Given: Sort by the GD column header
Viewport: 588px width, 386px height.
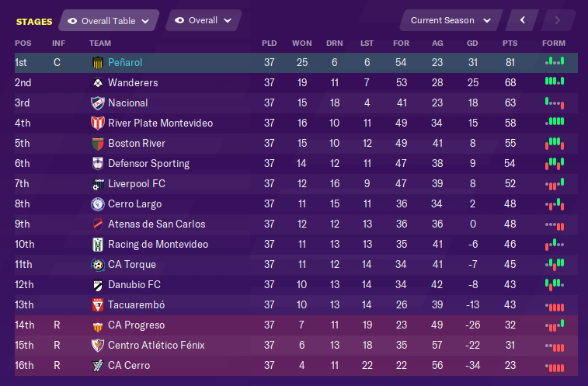Looking at the screenshot, I should pos(472,43).
